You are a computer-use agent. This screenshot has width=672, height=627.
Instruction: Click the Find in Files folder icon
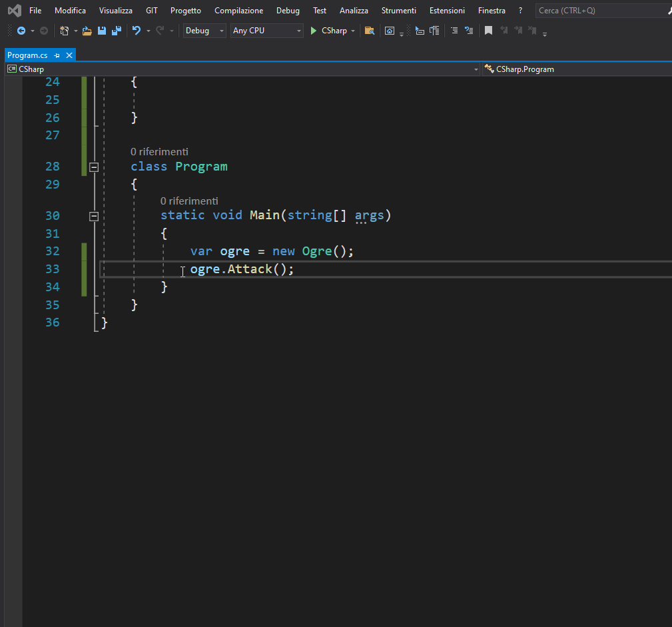(x=370, y=31)
